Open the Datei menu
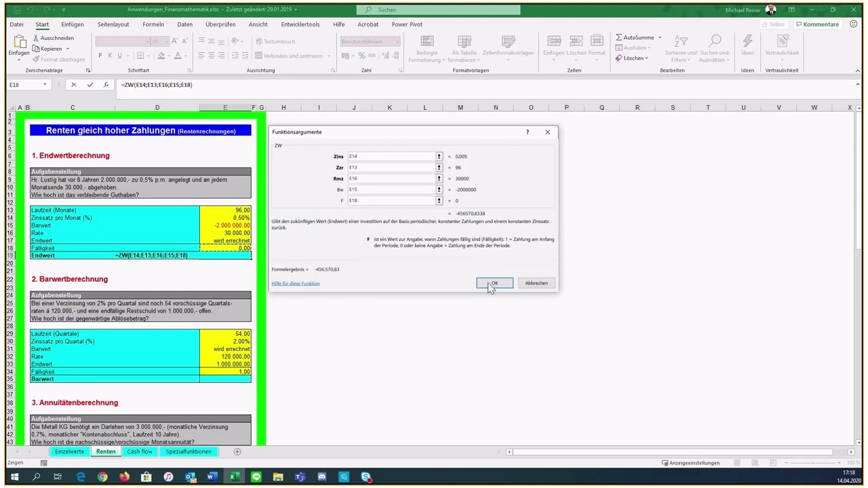Image resolution: width=868 pixels, height=488 pixels. point(16,24)
